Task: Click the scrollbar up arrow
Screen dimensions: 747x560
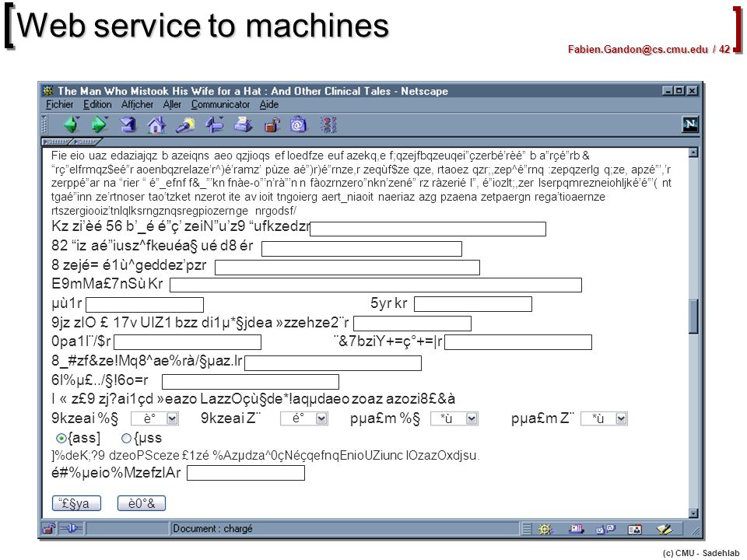Action: coord(693,152)
